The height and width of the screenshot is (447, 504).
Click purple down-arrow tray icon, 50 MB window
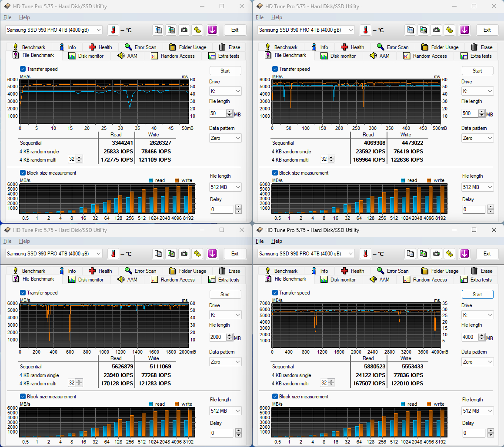(212, 30)
